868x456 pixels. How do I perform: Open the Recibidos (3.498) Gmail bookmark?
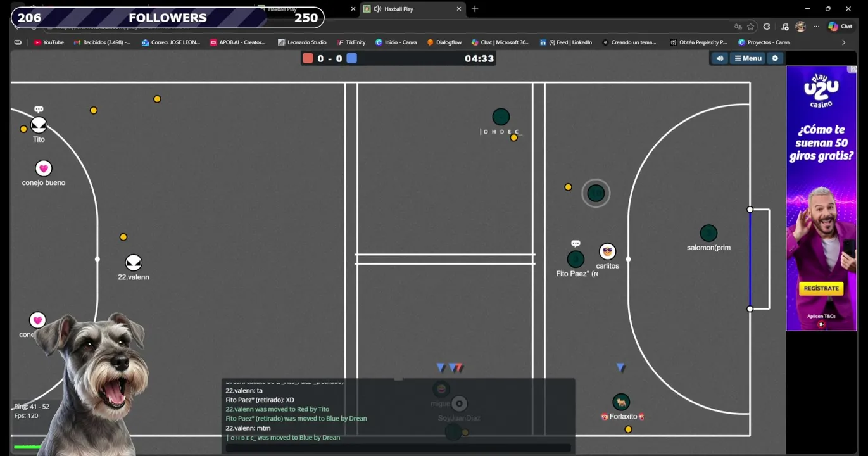click(x=102, y=42)
